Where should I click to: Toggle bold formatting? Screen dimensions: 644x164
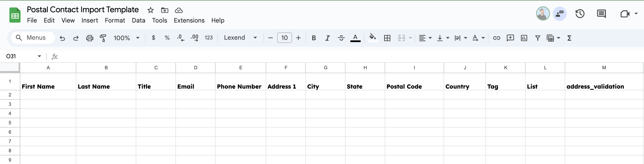[314, 38]
